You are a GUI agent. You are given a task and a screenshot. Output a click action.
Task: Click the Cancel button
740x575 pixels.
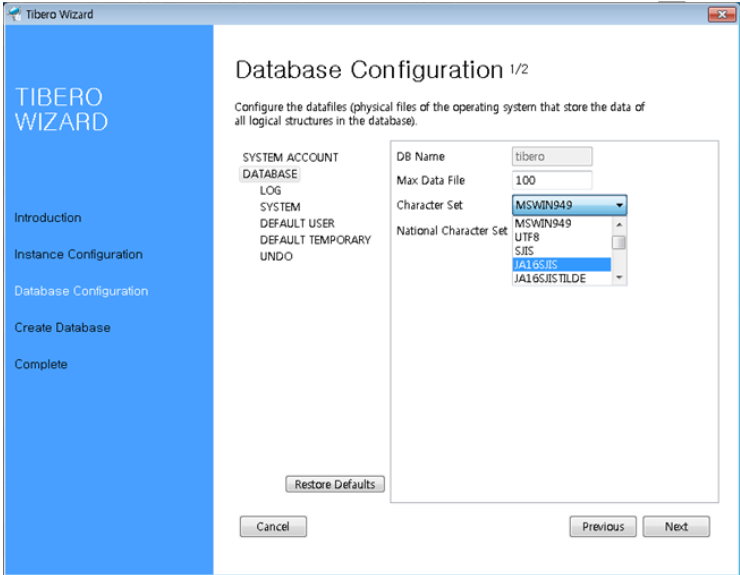click(273, 526)
